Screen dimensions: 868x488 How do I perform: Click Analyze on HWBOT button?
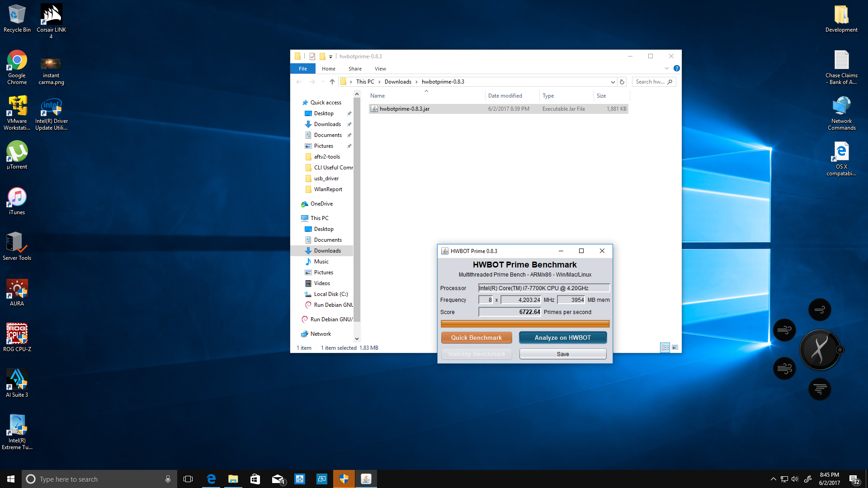click(x=563, y=338)
